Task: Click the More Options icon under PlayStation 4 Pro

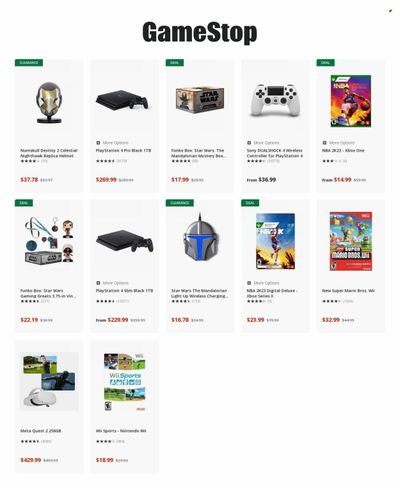Action: (x=98, y=143)
